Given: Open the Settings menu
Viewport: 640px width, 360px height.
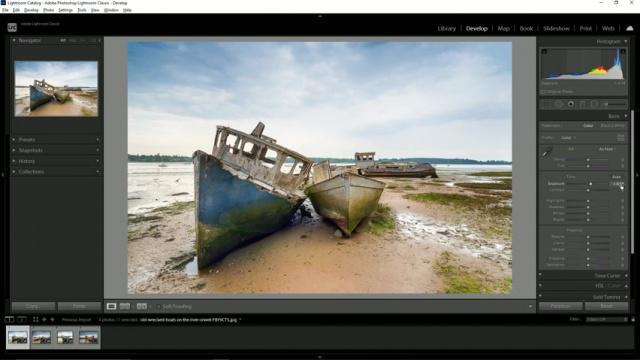Looking at the screenshot, I should click(65, 10).
